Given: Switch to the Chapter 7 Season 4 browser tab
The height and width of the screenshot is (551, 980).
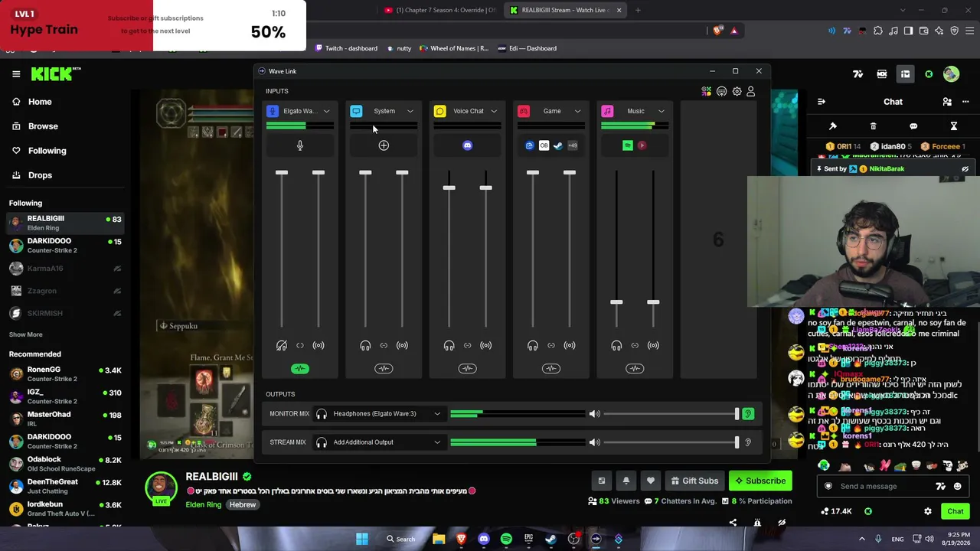Looking at the screenshot, I should coord(441,10).
